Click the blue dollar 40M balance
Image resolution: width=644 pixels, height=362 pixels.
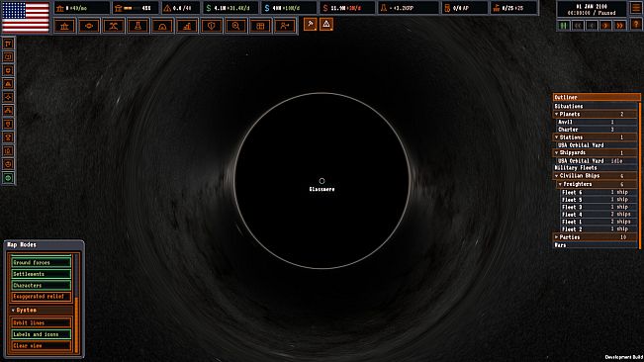click(289, 8)
